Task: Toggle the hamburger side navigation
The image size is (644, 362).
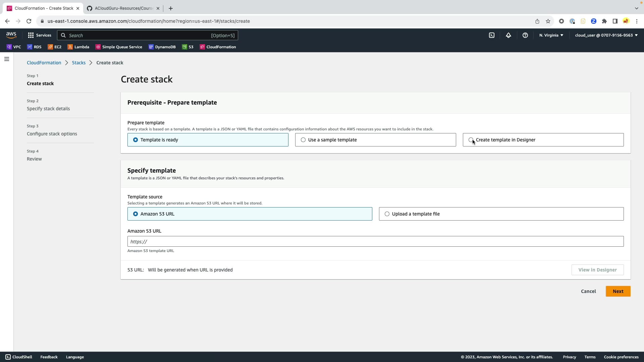Action: pos(6,59)
